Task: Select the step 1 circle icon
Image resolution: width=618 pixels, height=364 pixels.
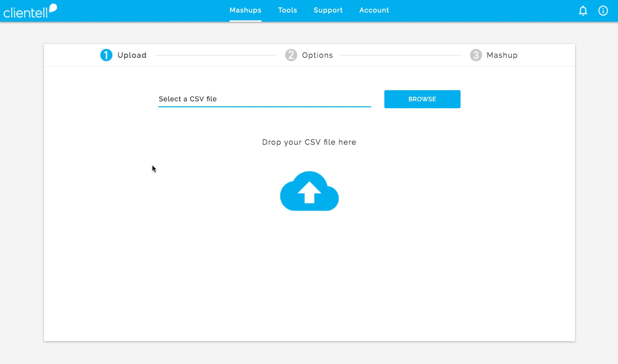Action: coord(106,55)
